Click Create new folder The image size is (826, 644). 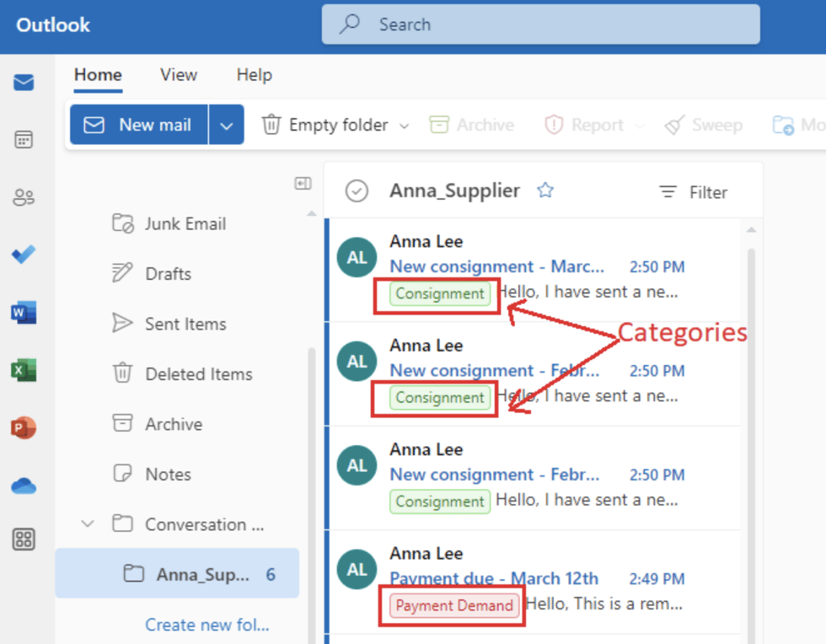pos(206,625)
